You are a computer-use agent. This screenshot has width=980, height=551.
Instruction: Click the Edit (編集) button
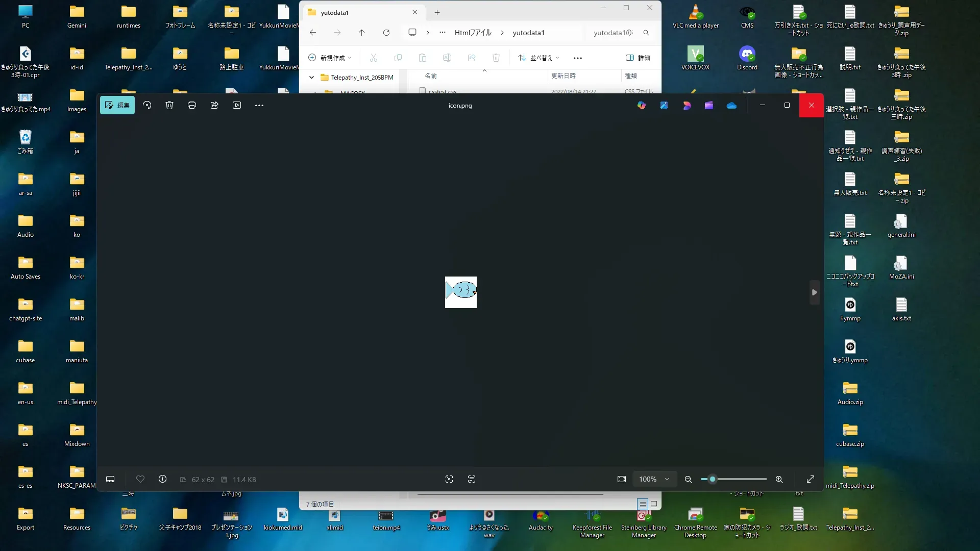click(117, 105)
